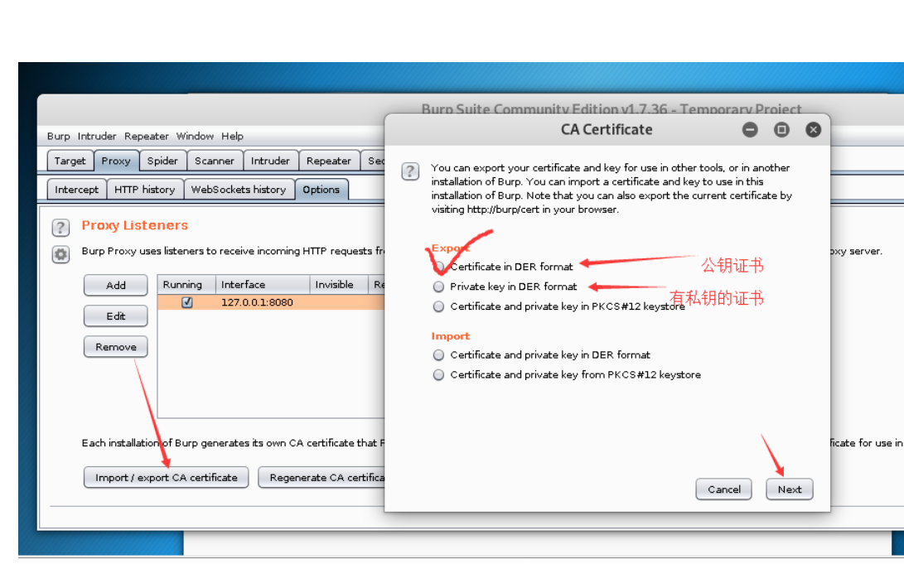Click Regenerate CA certificate button
The image size is (904, 588).
click(321, 477)
